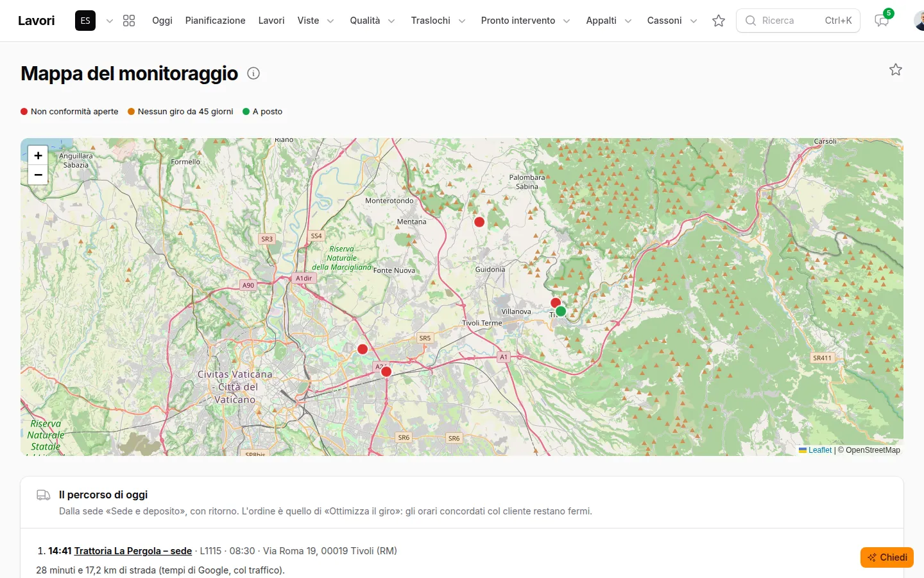Go to the Oggi tab

point(162,21)
